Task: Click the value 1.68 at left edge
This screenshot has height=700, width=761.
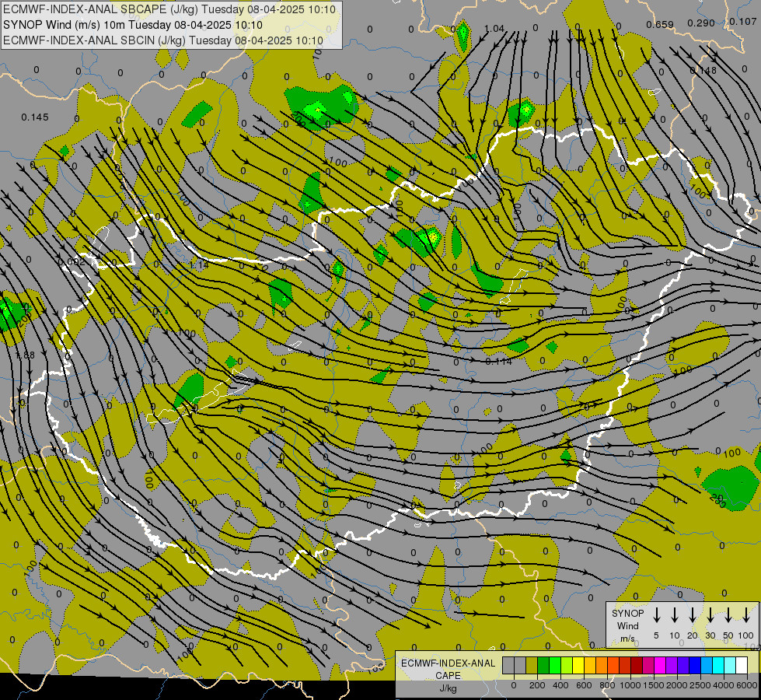Action: tap(25, 355)
